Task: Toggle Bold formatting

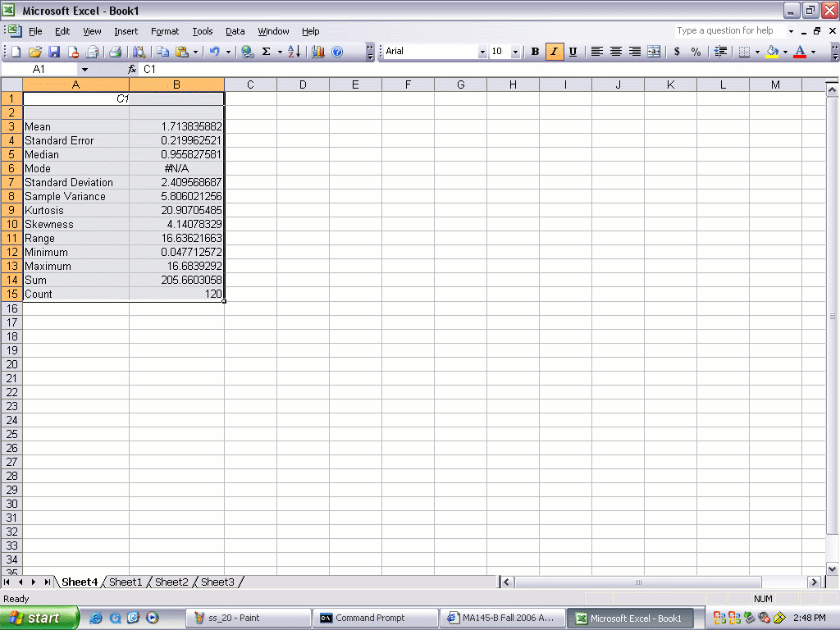Action: pyautogui.click(x=535, y=52)
